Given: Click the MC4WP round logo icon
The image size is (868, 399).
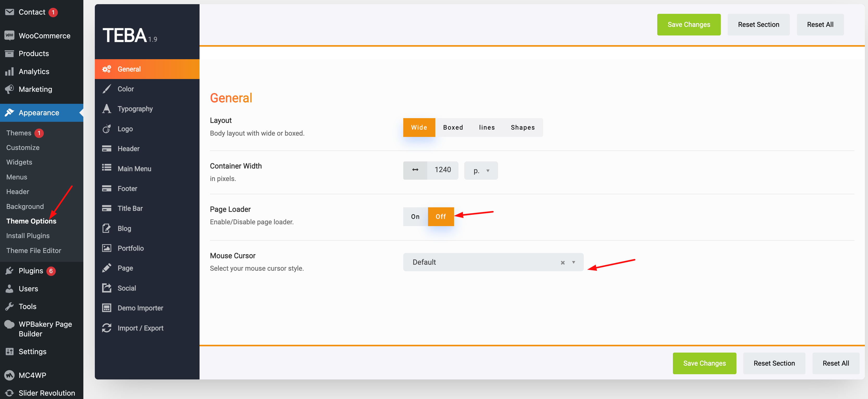Looking at the screenshot, I should [x=9, y=375].
